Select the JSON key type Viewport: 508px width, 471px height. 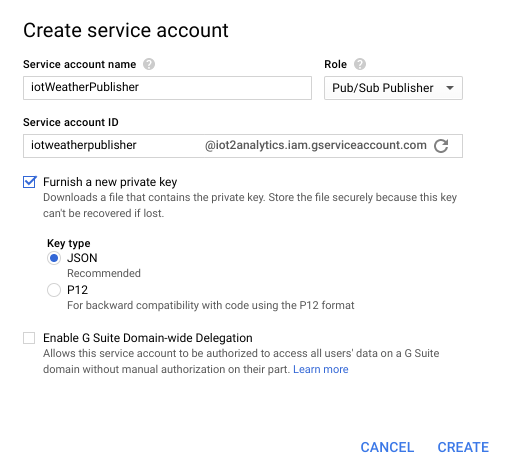click(54, 258)
